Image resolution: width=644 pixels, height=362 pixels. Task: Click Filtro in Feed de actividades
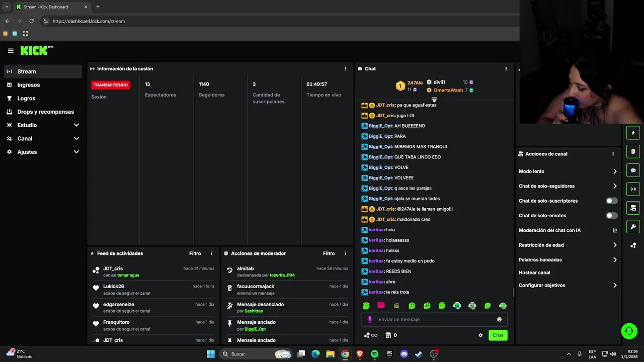[x=195, y=253]
